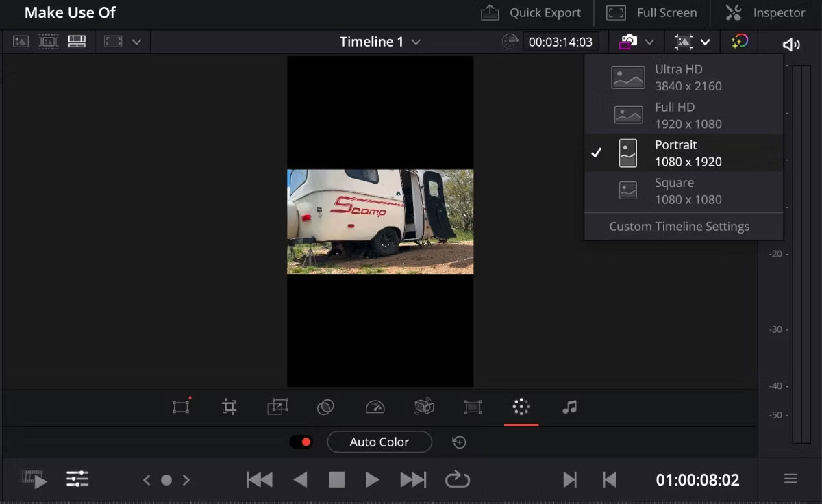Toggle the red color enable switch
This screenshot has width=822, height=504.
point(301,442)
